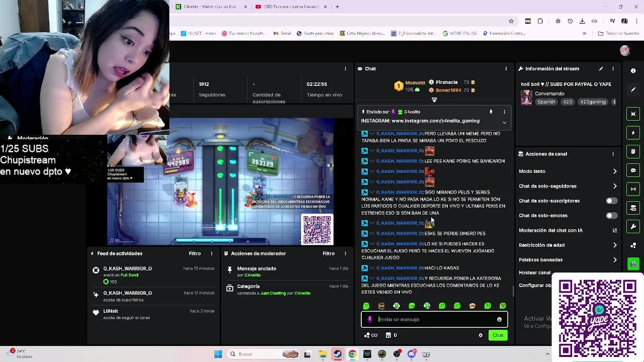Expand Restricción de edad settings
This screenshot has width=644, height=362.
[x=568, y=245]
